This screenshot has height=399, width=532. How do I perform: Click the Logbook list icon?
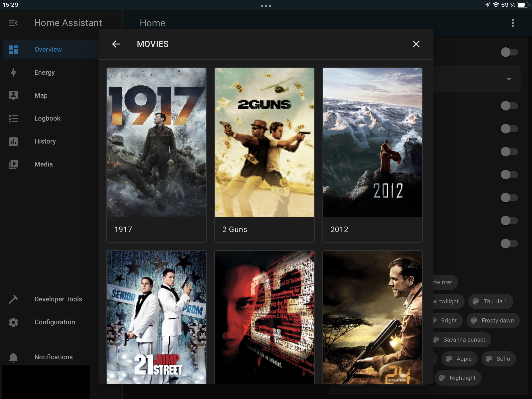click(x=13, y=118)
